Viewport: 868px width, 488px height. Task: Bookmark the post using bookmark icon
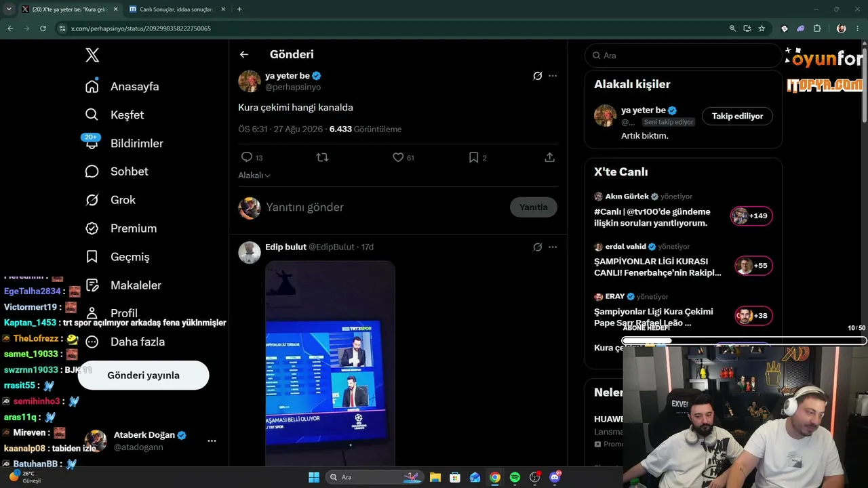click(x=474, y=157)
